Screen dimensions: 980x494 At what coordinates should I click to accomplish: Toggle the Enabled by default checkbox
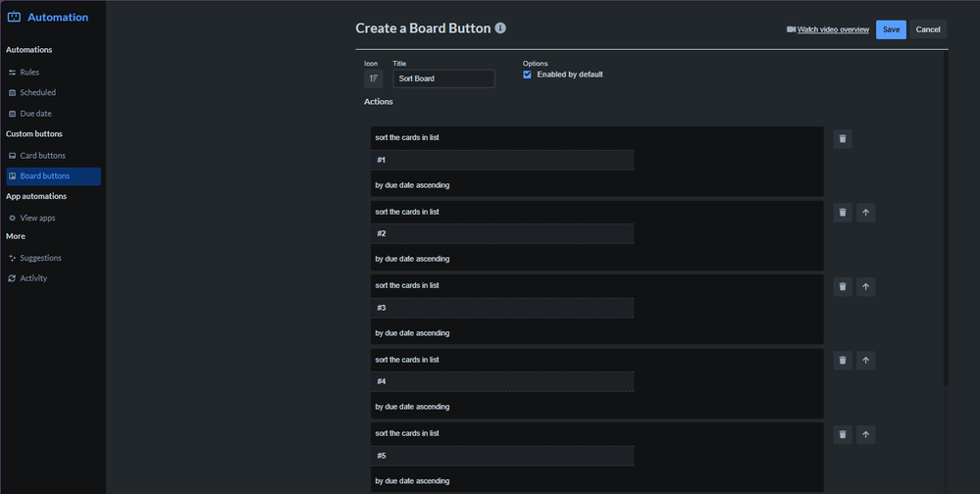(x=527, y=74)
